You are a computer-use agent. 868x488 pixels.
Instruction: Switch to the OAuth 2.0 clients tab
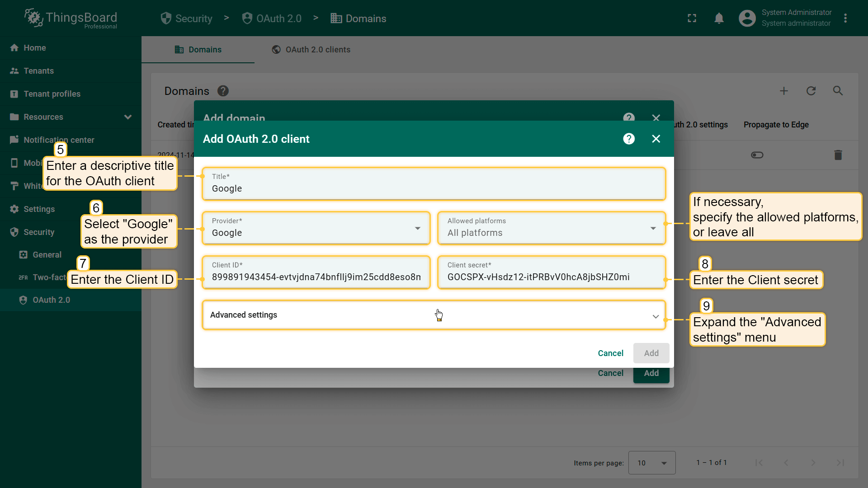(311, 50)
